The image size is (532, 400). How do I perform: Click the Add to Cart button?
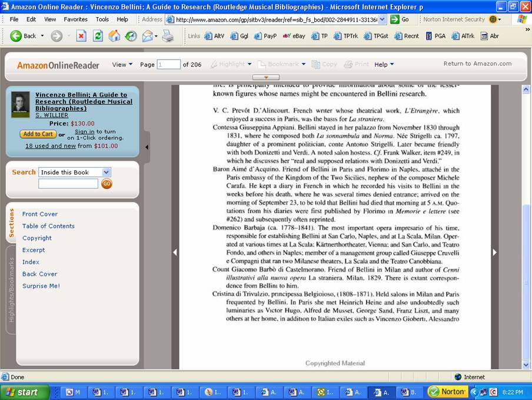pos(38,134)
